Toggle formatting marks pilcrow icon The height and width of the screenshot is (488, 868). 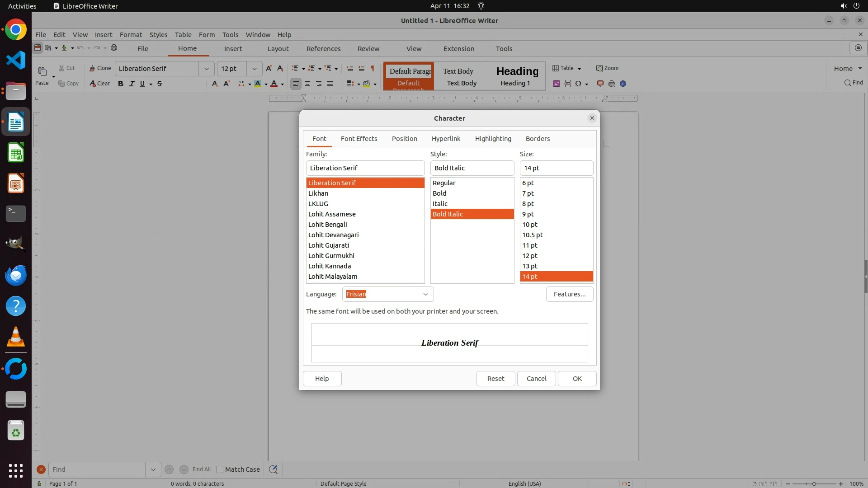[x=373, y=68]
